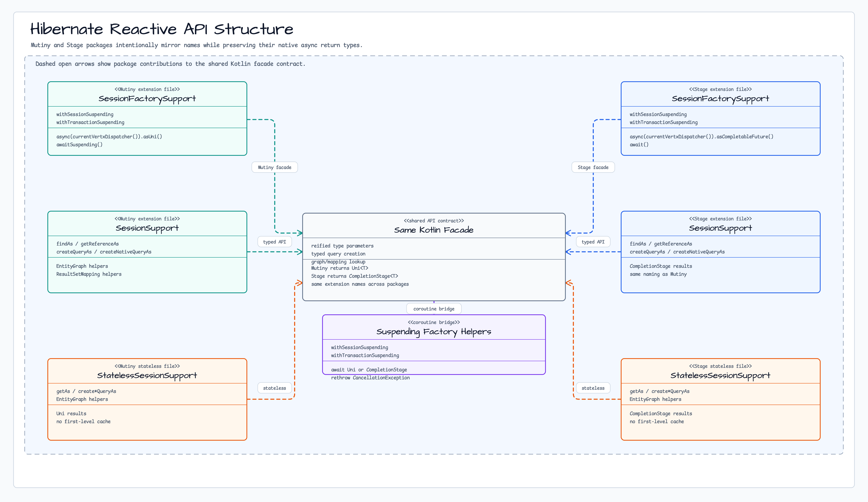Click the right 'stateless' edge label

pyautogui.click(x=593, y=388)
